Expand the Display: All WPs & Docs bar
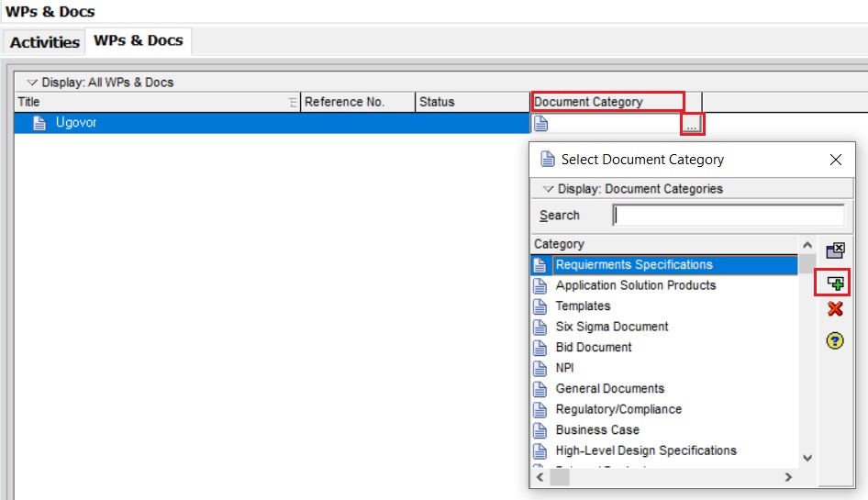Image resolution: width=868 pixels, height=500 pixels. 33,83
